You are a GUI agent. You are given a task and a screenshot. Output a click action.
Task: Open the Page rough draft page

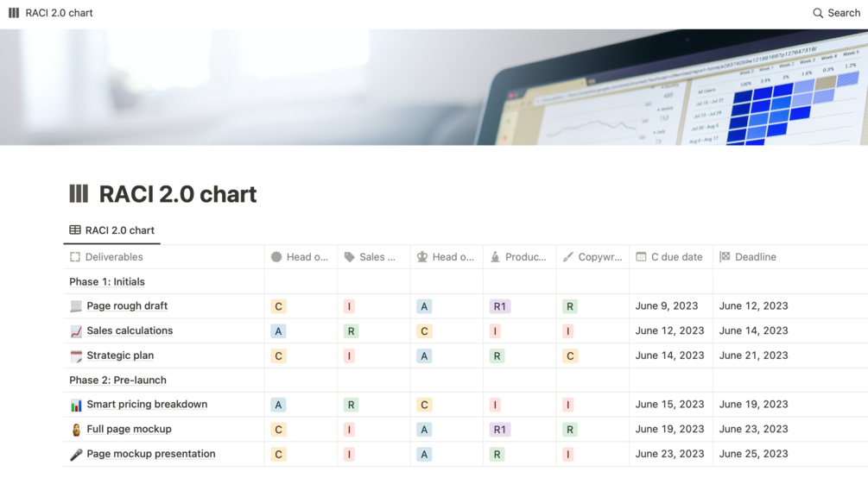pyautogui.click(x=127, y=306)
